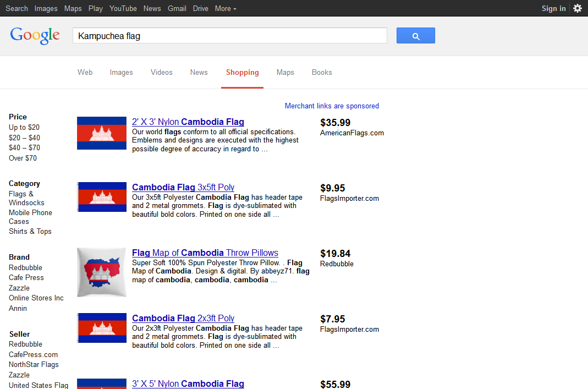The image size is (588, 389).
Task: Filter by Flags & Windsocks category
Action: [26, 199]
